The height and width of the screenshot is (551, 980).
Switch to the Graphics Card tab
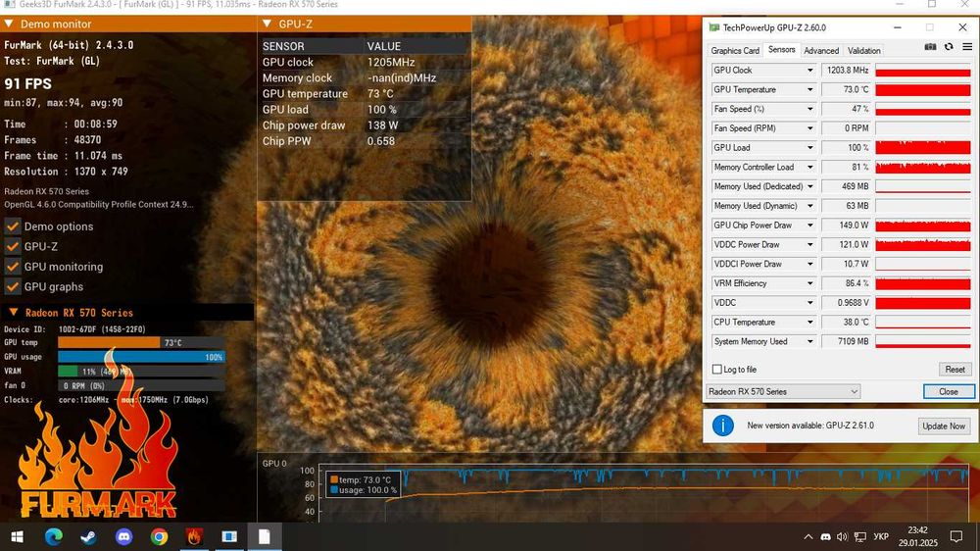tap(735, 51)
